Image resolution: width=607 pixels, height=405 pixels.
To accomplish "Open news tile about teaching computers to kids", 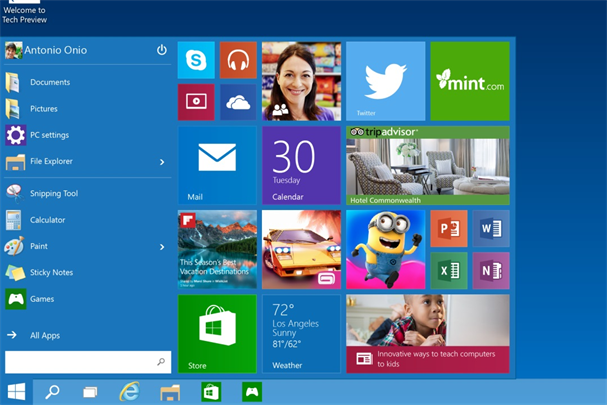I will point(428,334).
